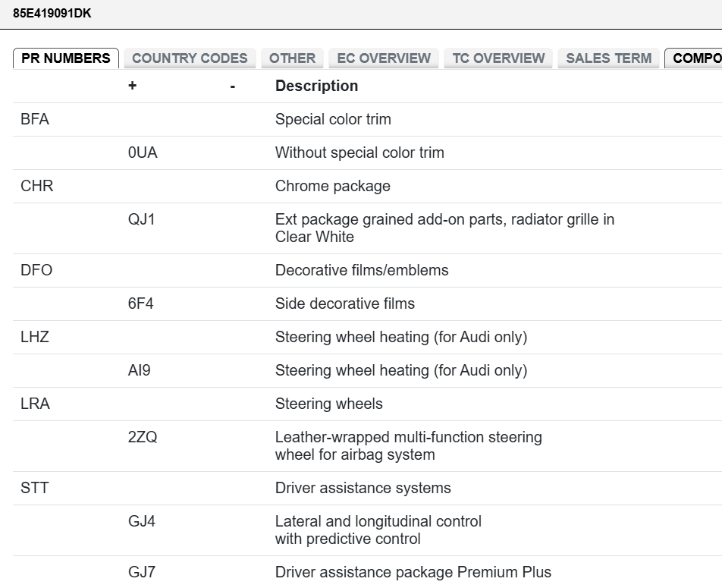Viewport: 722px width, 588px height.
Task: Switch to EC OVERVIEW tab
Action: pyautogui.click(x=384, y=58)
